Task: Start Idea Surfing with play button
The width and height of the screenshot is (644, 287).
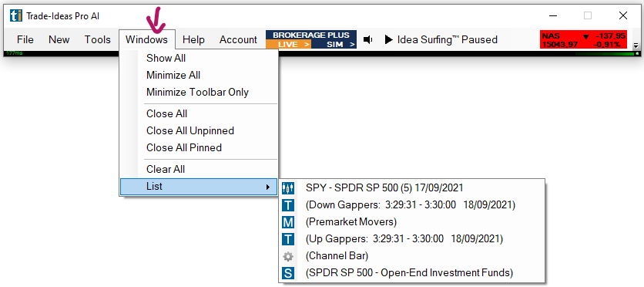Action: (x=388, y=39)
